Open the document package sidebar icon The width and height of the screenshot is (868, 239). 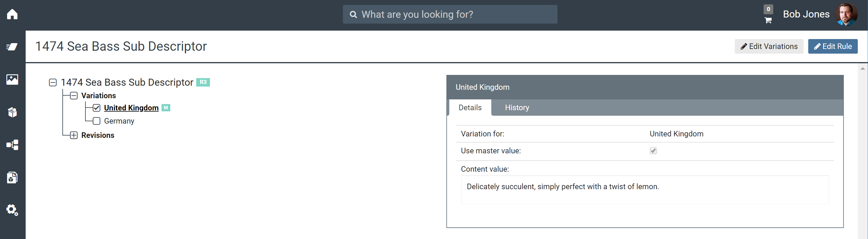point(13,178)
